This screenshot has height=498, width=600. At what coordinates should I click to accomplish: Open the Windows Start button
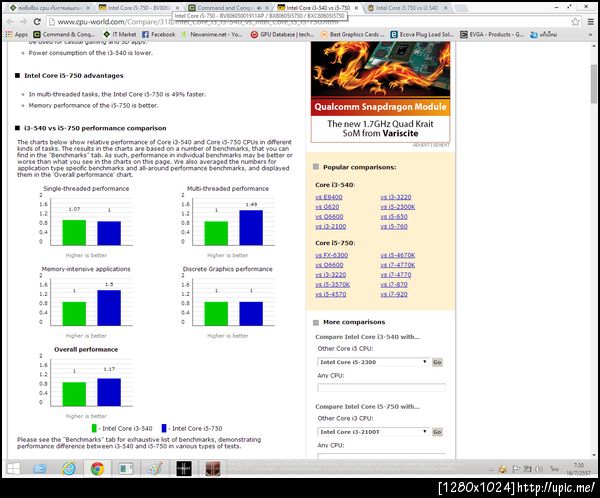click(13, 468)
